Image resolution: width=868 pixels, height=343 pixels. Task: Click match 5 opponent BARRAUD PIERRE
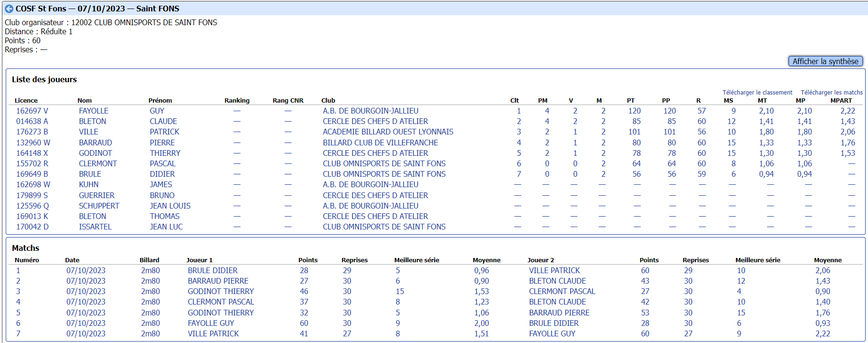point(559,313)
